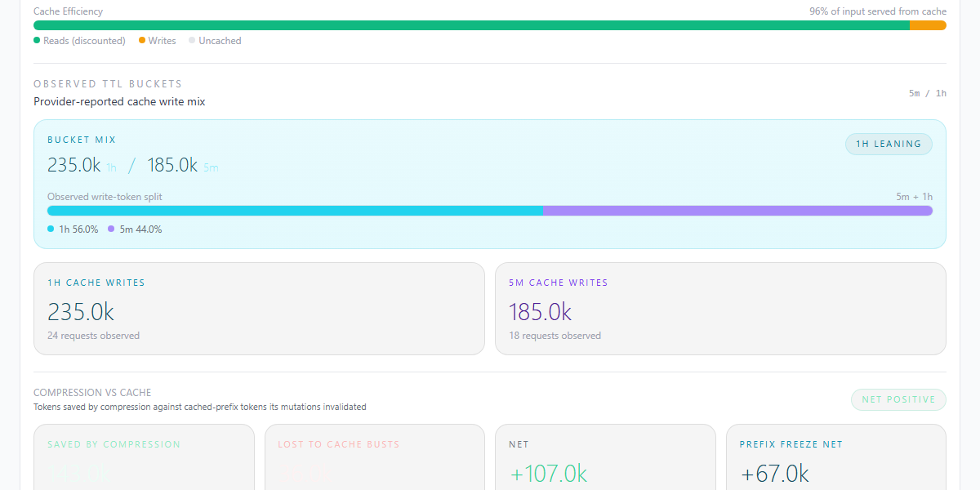Click the purple '185.0k' 5M cache writes value
The image size is (980, 490).
pyautogui.click(x=540, y=312)
